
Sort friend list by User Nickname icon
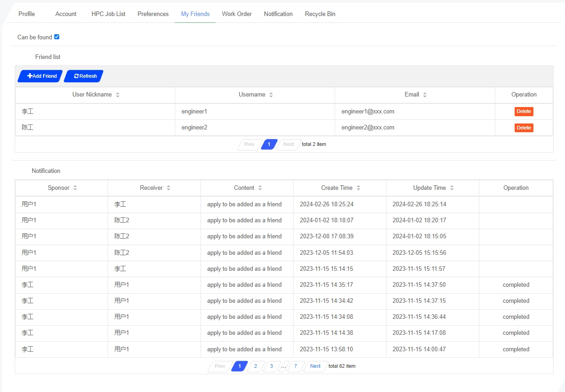(x=118, y=95)
